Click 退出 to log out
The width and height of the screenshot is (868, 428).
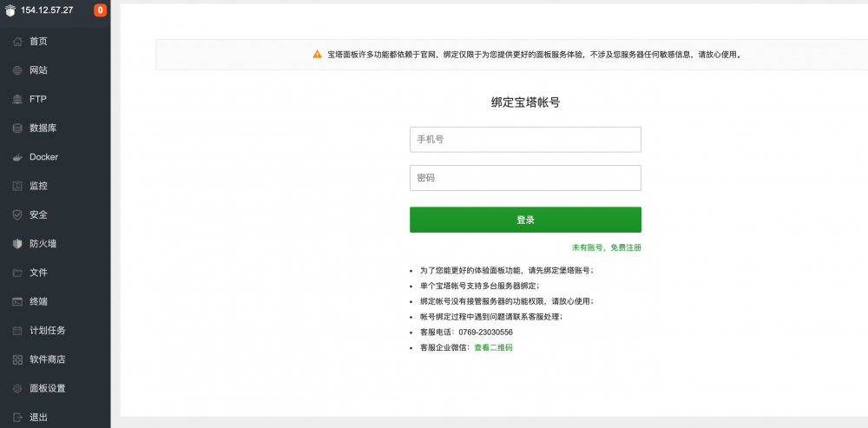coord(38,417)
